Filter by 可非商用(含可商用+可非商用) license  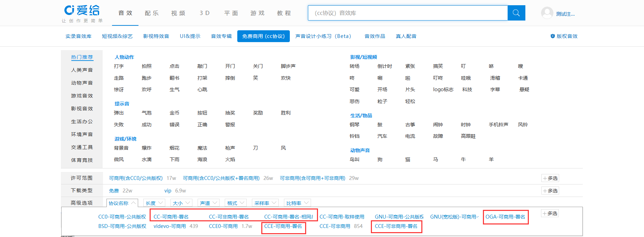(x=312, y=178)
